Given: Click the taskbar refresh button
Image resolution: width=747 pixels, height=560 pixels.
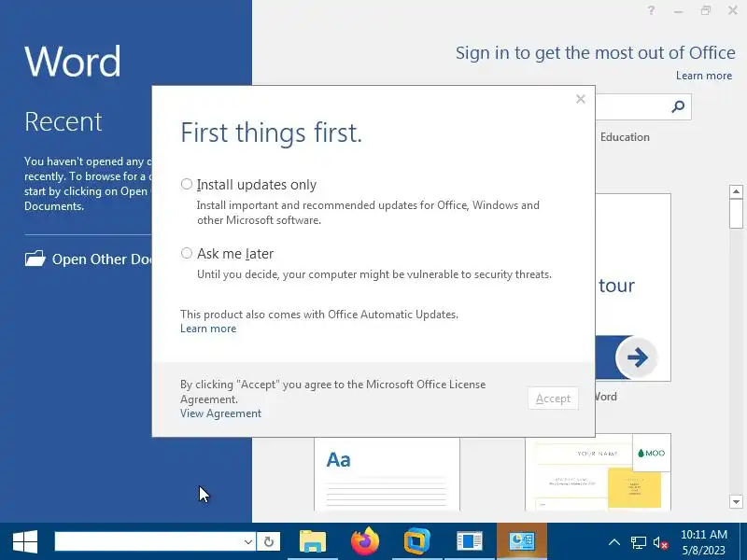Looking at the screenshot, I should coord(269,541).
